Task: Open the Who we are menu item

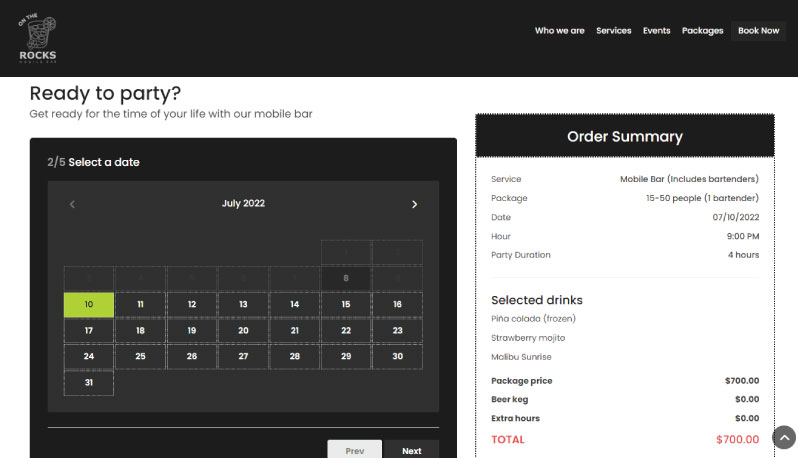Action: pos(559,31)
